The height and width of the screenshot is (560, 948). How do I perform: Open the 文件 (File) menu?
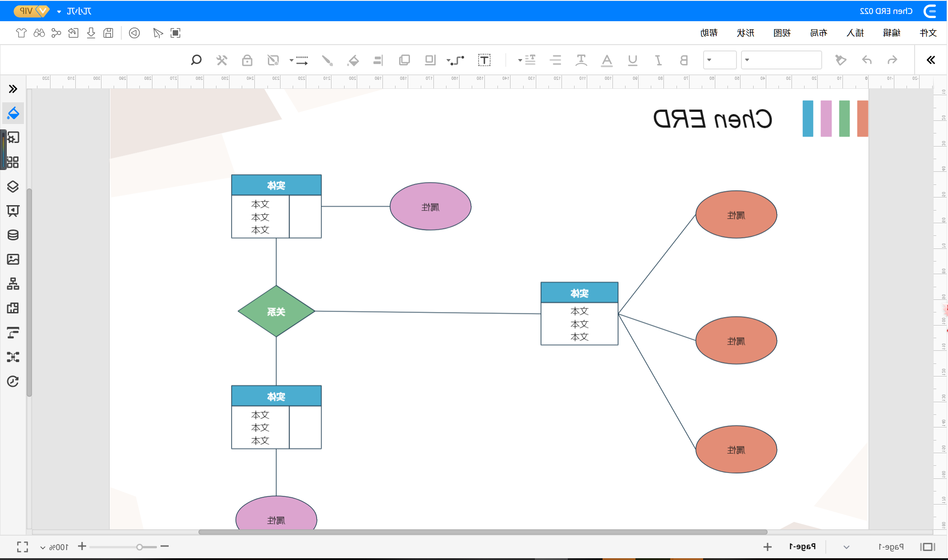[928, 33]
